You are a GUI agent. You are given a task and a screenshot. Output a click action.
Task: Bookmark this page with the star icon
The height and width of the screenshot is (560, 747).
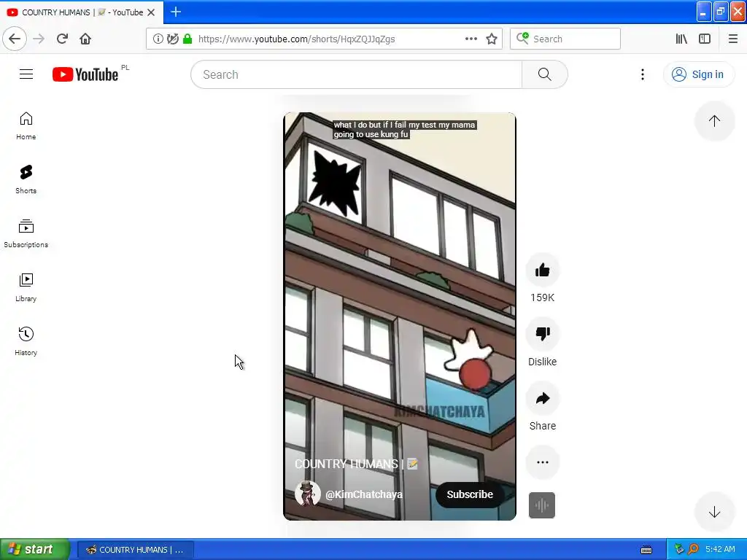pos(492,39)
